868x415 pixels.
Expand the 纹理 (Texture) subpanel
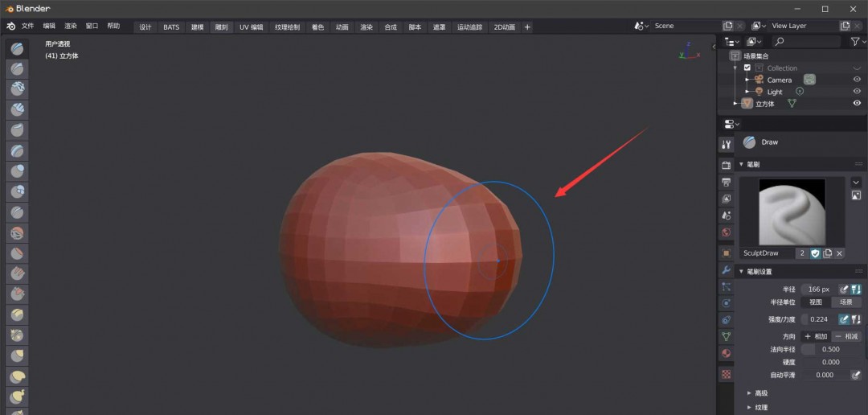pos(750,407)
